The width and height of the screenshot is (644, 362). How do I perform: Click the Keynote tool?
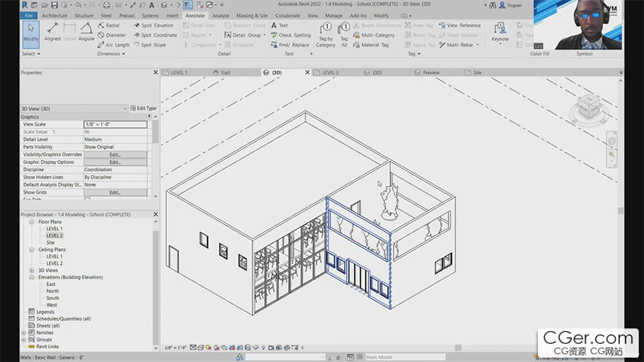pyautogui.click(x=500, y=32)
